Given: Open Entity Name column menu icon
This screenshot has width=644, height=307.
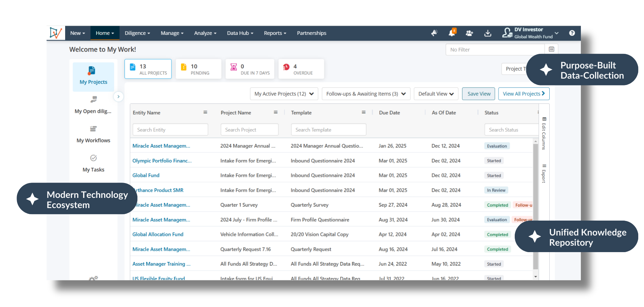Looking at the screenshot, I should point(205,112).
